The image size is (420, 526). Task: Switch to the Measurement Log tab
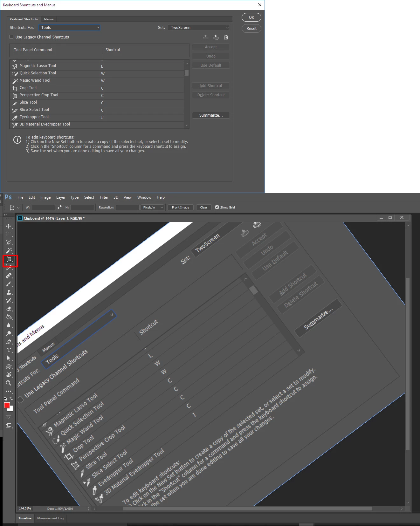click(50, 518)
